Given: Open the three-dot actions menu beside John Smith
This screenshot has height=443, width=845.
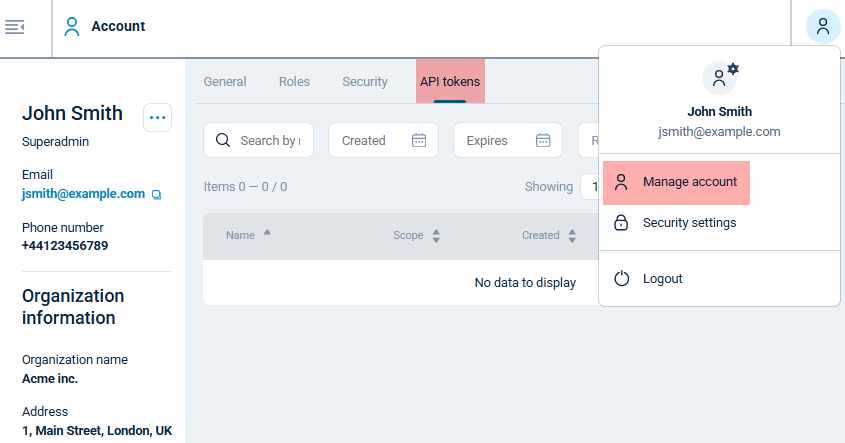Looking at the screenshot, I should (x=157, y=117).
